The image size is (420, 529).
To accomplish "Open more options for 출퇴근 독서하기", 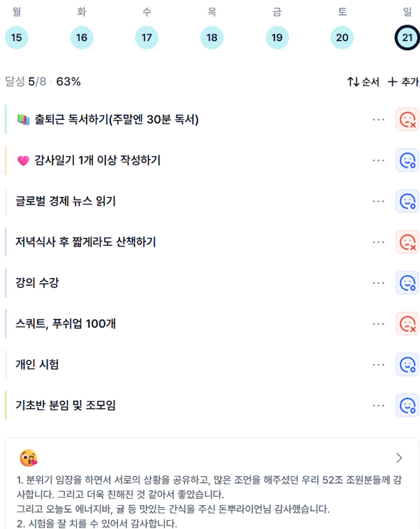I will (x=378, y=119).
